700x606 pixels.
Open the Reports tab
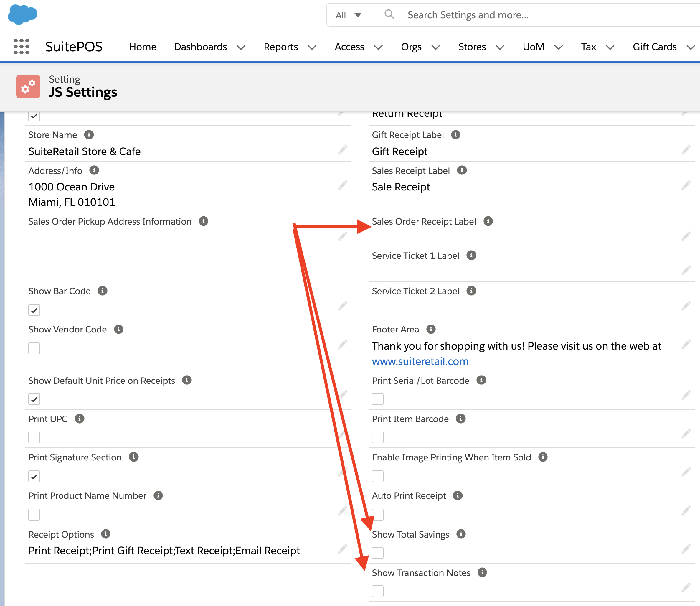280,47
